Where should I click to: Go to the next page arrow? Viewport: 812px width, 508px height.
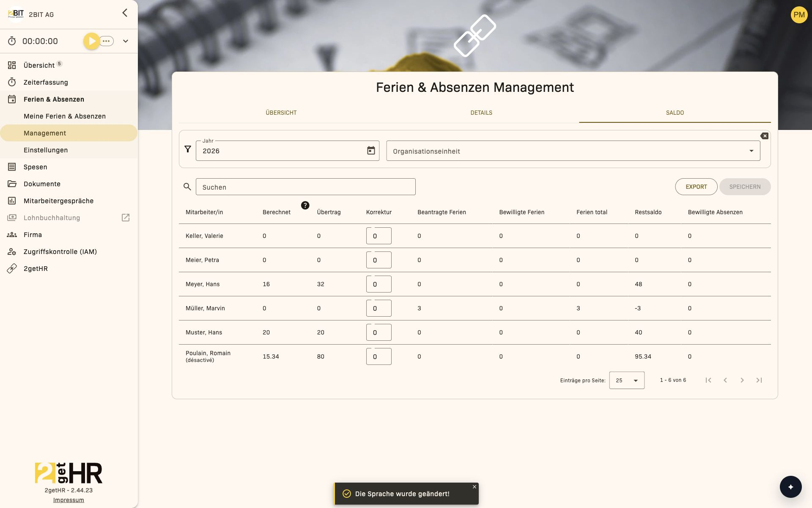coord(742,380)
